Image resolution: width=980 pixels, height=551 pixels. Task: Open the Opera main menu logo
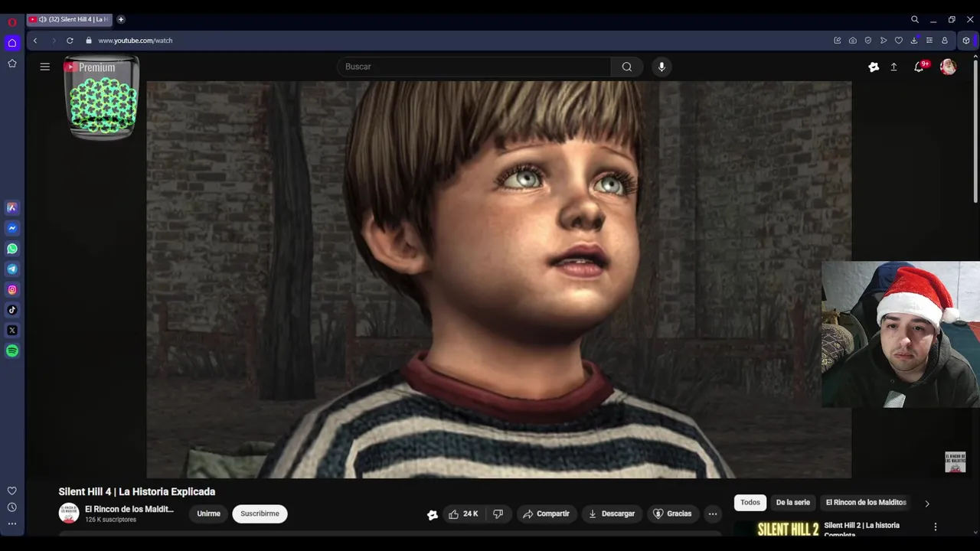(x=12, y=22)
